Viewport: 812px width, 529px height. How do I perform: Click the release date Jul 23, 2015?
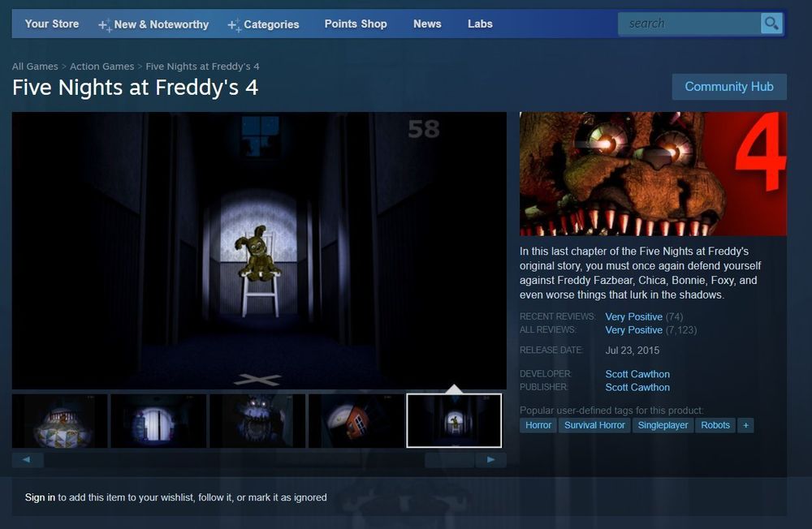pyautogui.click(x=633, y=351)
